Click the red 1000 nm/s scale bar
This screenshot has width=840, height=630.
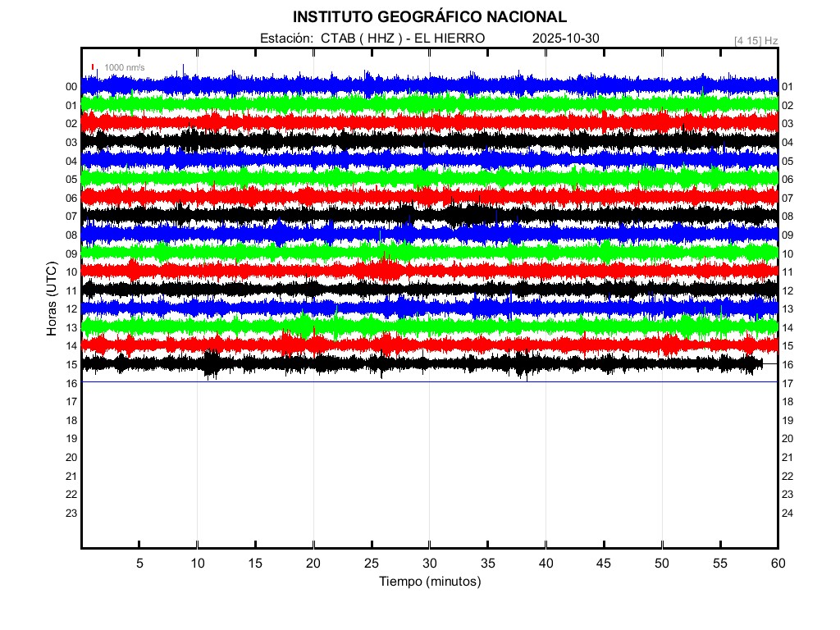[x=93, y=67]
